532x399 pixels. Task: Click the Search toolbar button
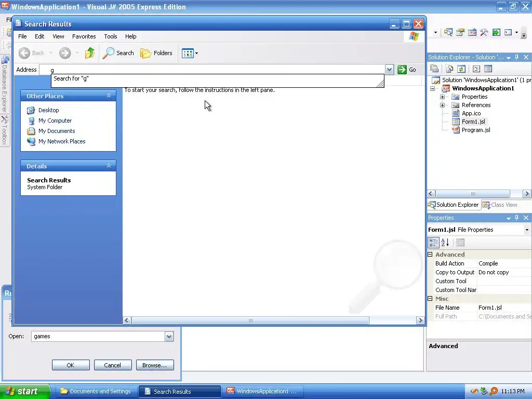point(118,53)
